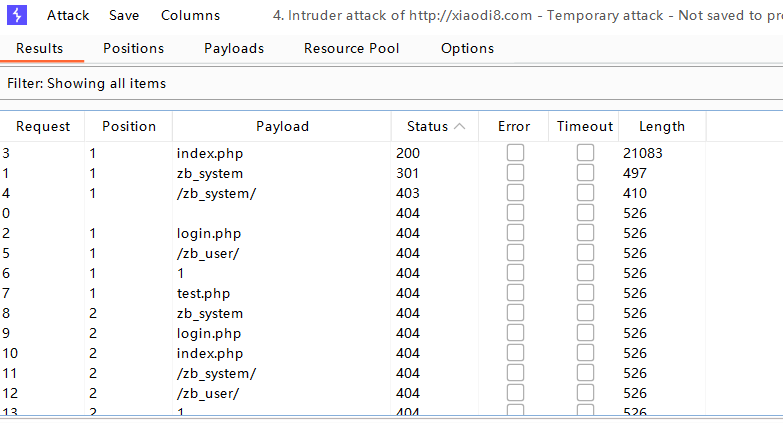Toggle Error checkbox for index.php status 200 row
783x423 pixels.
515,153
